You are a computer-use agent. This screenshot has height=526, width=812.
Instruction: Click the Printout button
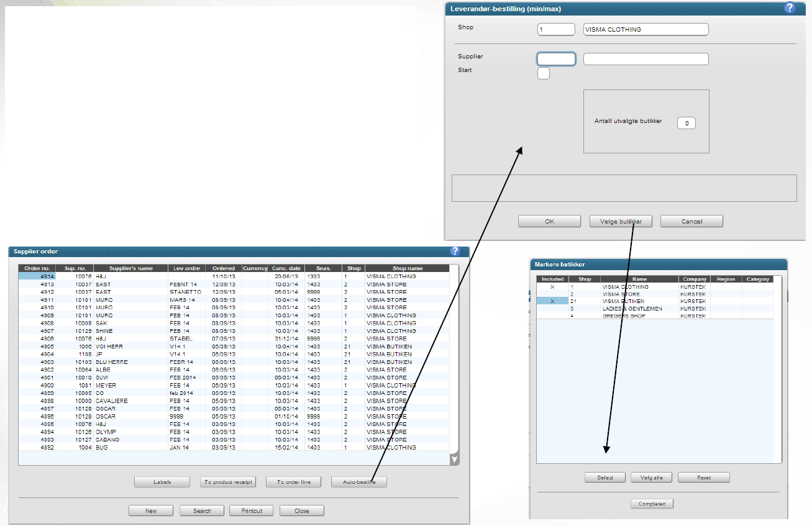[x=252, y=510]
